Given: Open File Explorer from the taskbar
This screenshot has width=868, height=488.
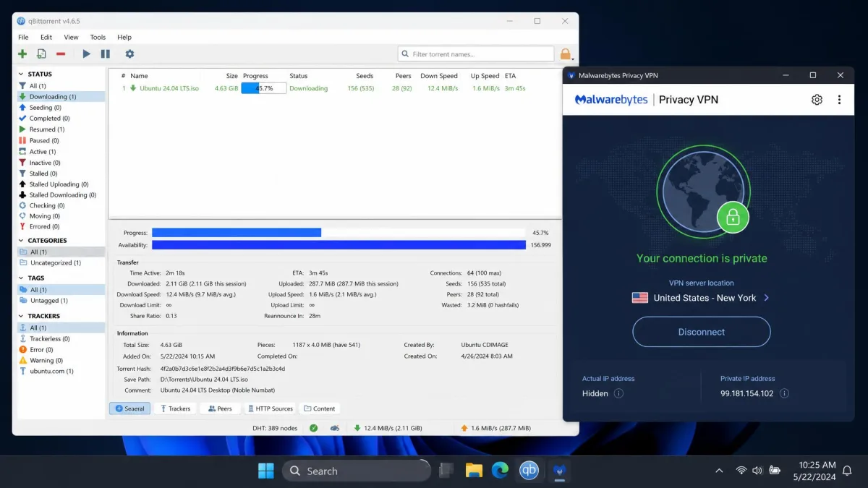Looking at the screenshot, I should tap(474, 471).
